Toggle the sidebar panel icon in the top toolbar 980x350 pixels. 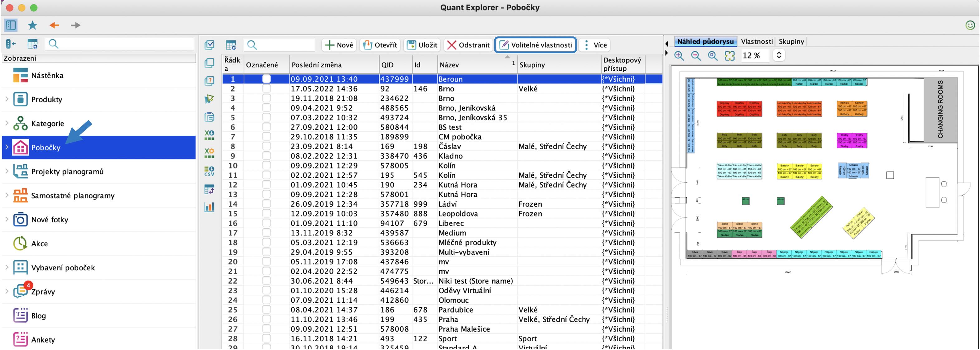11,26
